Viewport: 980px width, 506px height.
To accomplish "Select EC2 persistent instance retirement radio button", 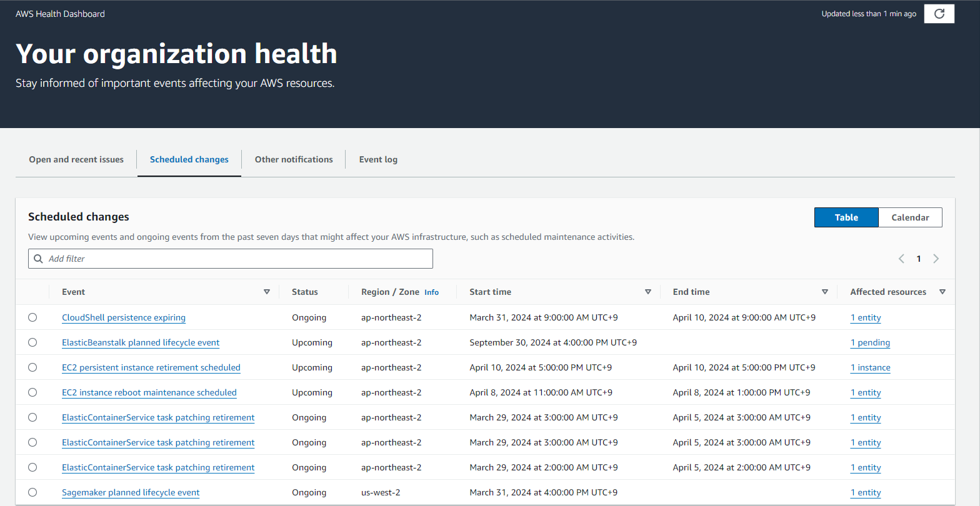I will click(x=32, y=367).
